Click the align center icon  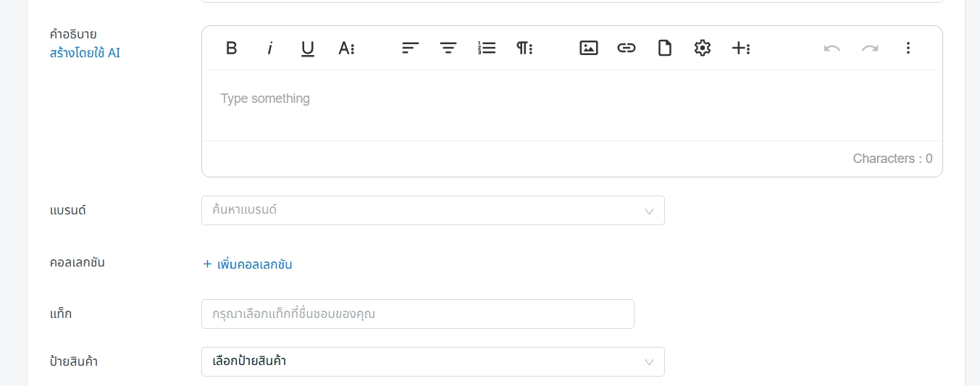tap(448, 48)
